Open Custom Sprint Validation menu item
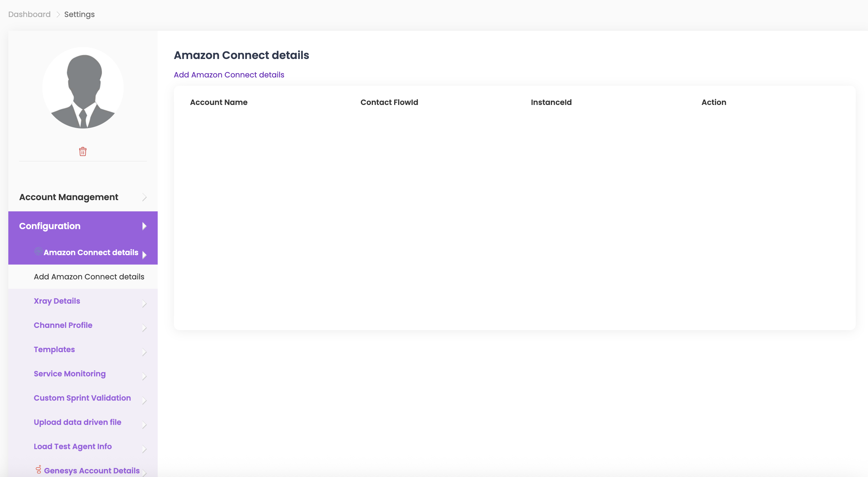Screen dimensions: 868x477 tap(82, 398)
